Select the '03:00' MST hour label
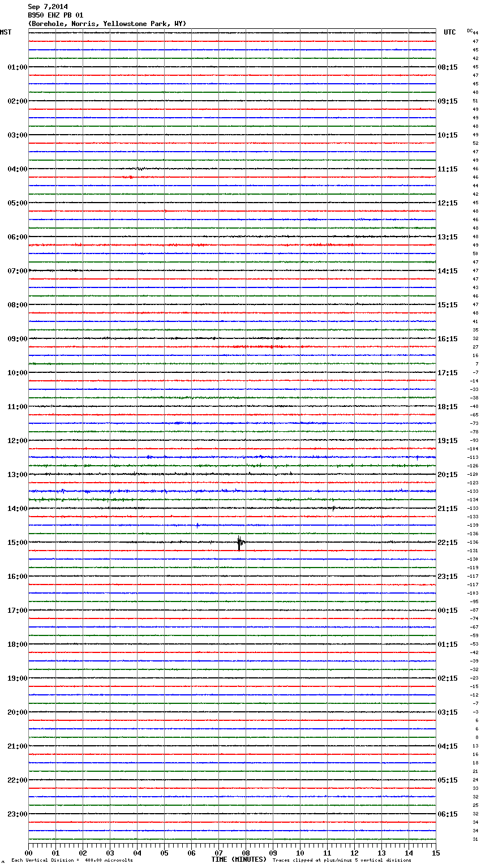This screenshot has width=481, height=868. tap(18, 135)
